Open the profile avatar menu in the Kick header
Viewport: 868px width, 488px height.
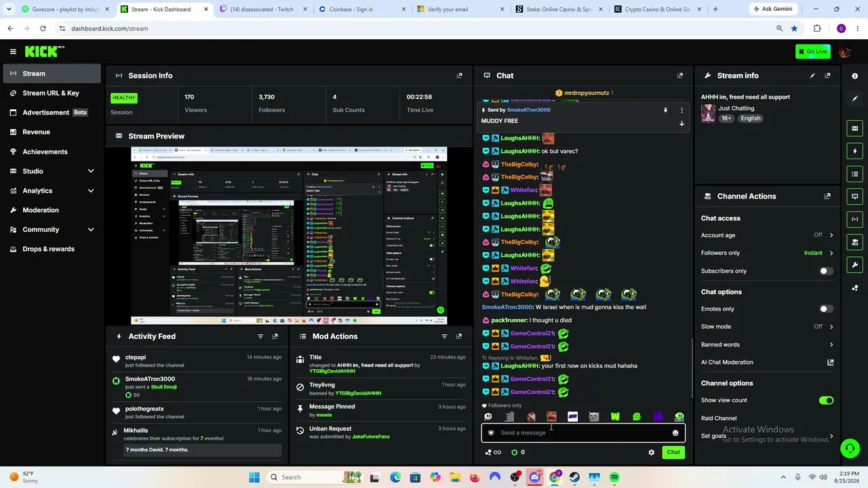coord(844,52)
